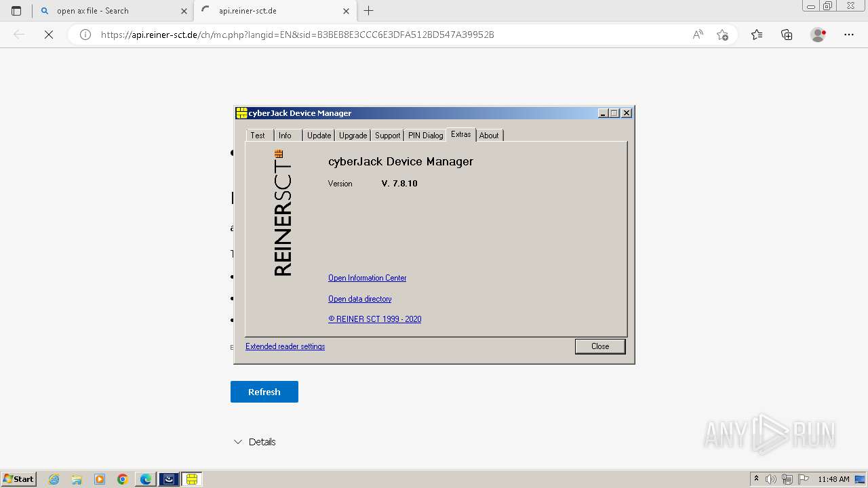
Task: Open Edge Settings and more menu
Action: pos(849,35)
